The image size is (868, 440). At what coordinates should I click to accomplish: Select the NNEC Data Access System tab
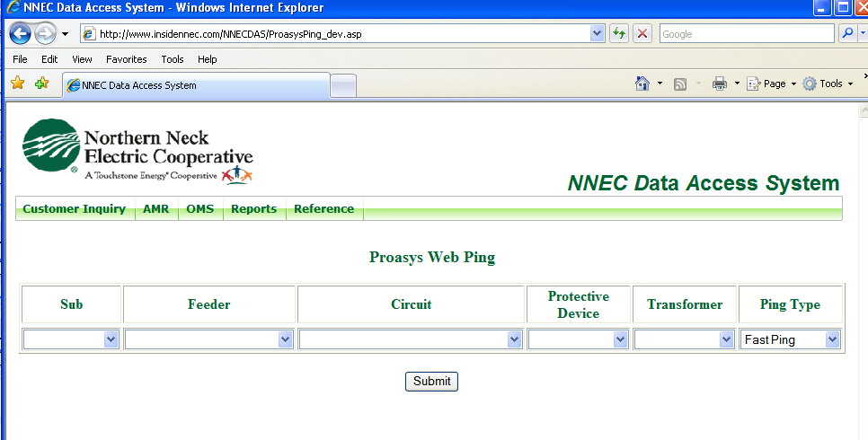coord(193,85)
